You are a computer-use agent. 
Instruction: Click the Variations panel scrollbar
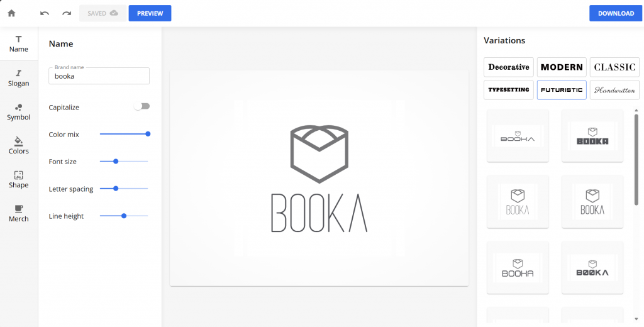coord(636,156)
